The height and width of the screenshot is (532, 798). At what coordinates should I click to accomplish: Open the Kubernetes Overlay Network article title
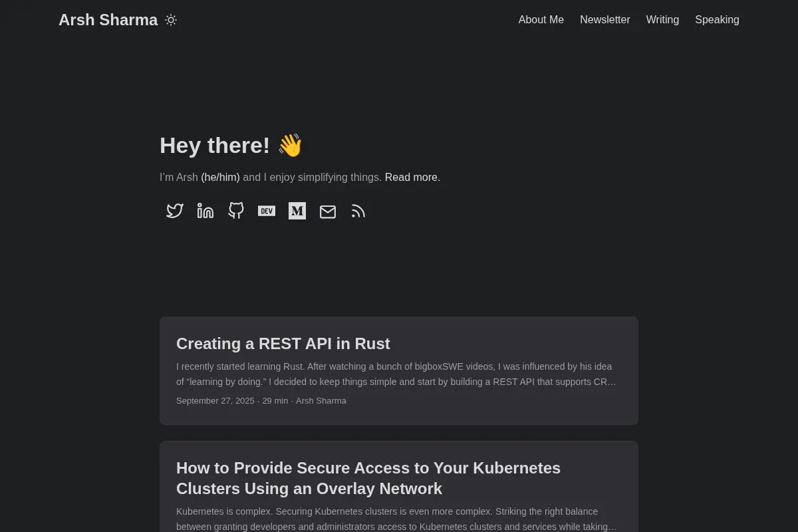[x=368, y=478]
